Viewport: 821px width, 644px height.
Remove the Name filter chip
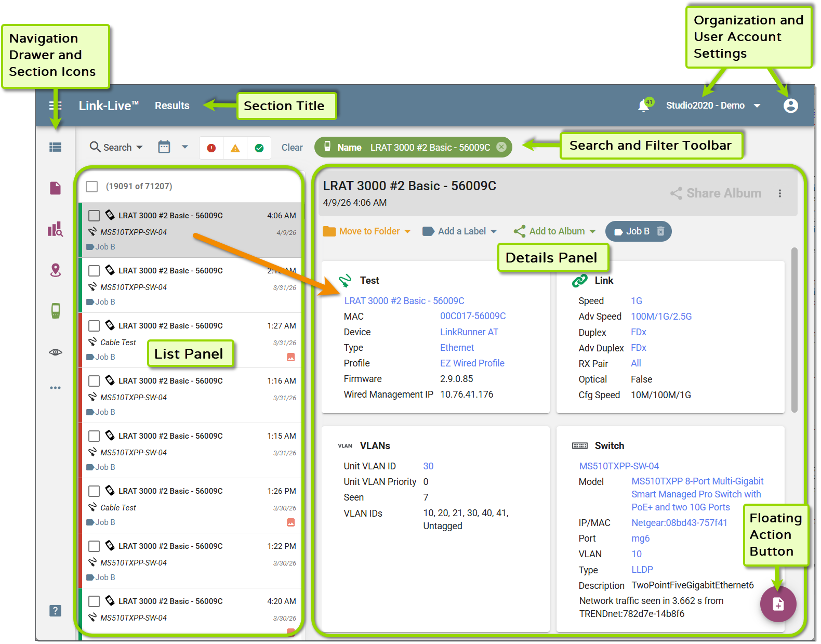[501, 147]
